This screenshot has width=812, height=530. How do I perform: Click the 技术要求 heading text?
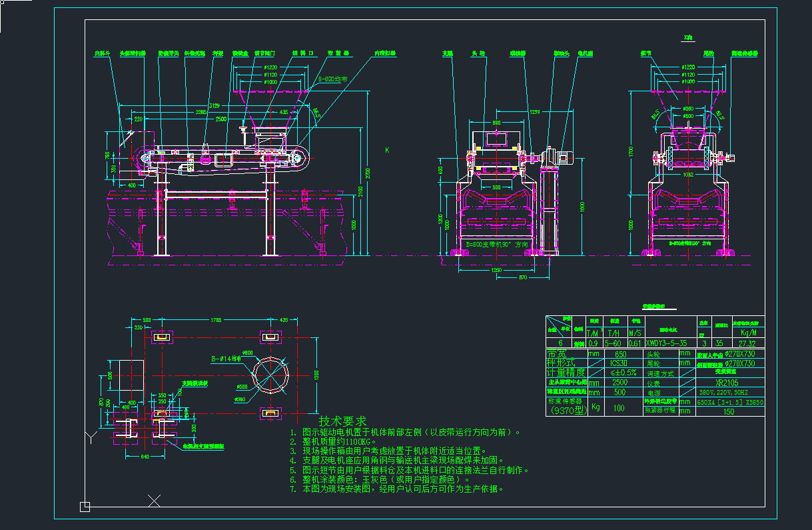342,421
